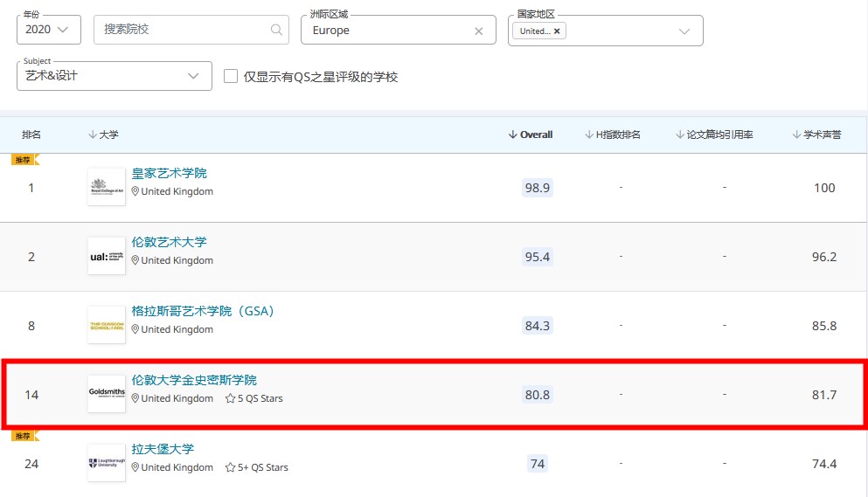This screenshot has width=868, height=497.
Task: Click the rank number 24
Action: 31,464
